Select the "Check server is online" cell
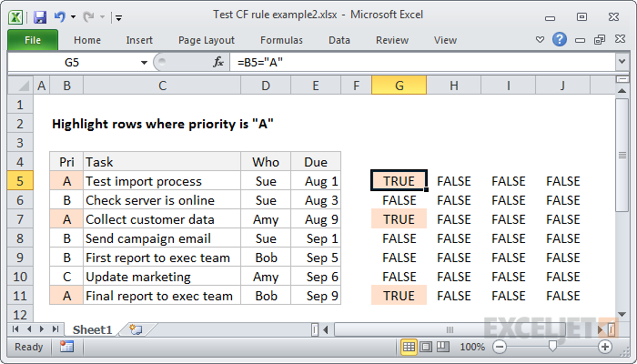The width and height of the screenshot is (637, 364). click(x=162, y=200)
